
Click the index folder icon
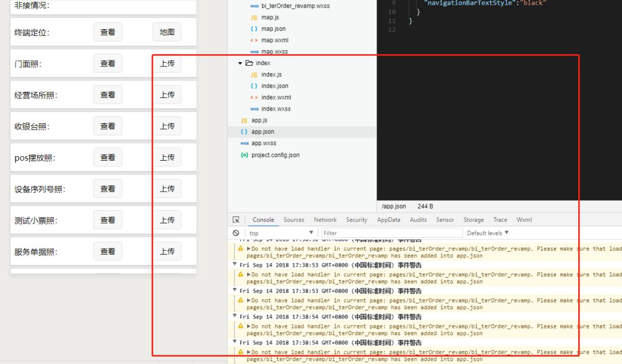point(249,63)
